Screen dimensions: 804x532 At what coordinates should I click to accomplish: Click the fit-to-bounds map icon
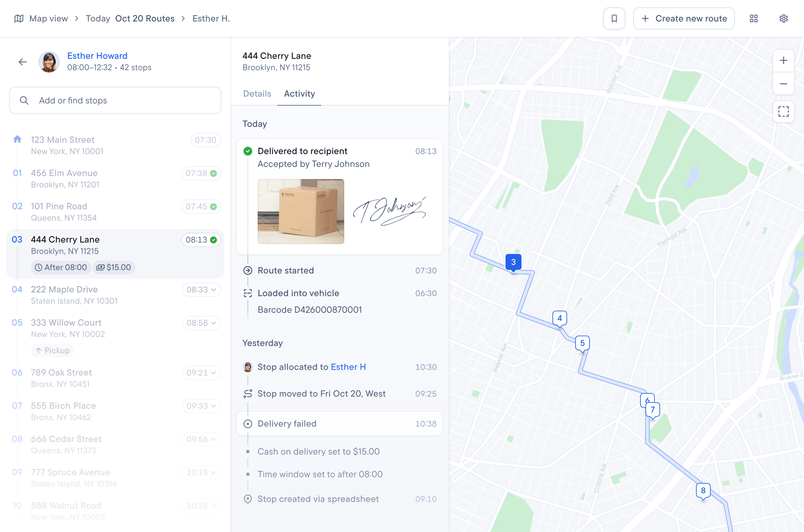click(x=783, y=112)
